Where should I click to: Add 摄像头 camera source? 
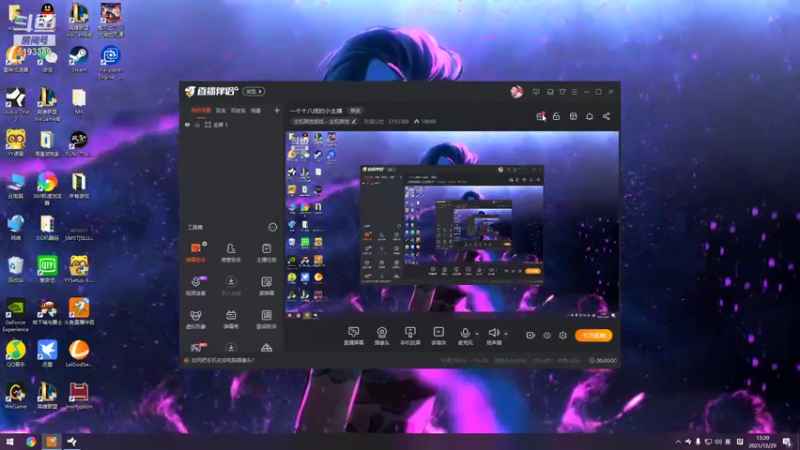tap(382, 336)
